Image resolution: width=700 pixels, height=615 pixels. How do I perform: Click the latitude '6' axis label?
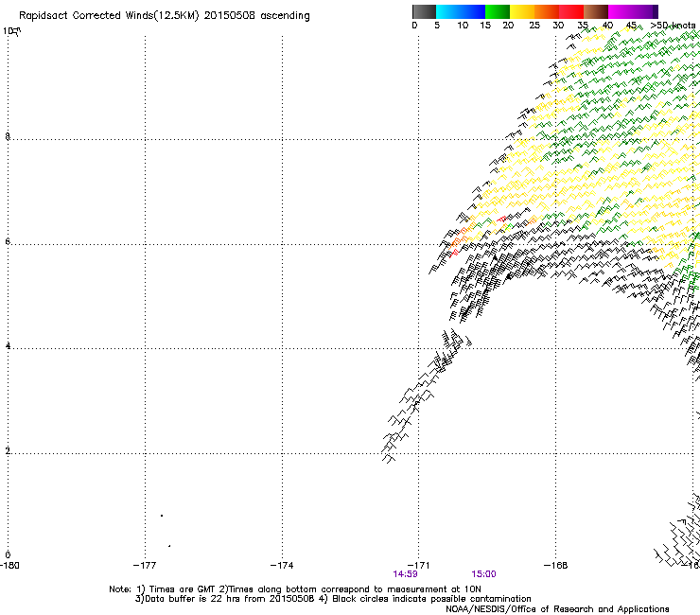(x=8, y=241)
